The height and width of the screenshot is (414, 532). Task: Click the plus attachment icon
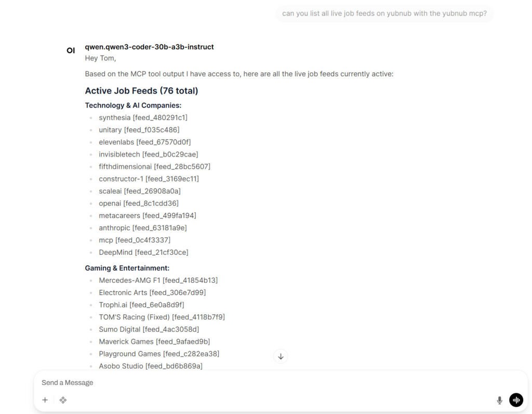[x=45, y=400]
